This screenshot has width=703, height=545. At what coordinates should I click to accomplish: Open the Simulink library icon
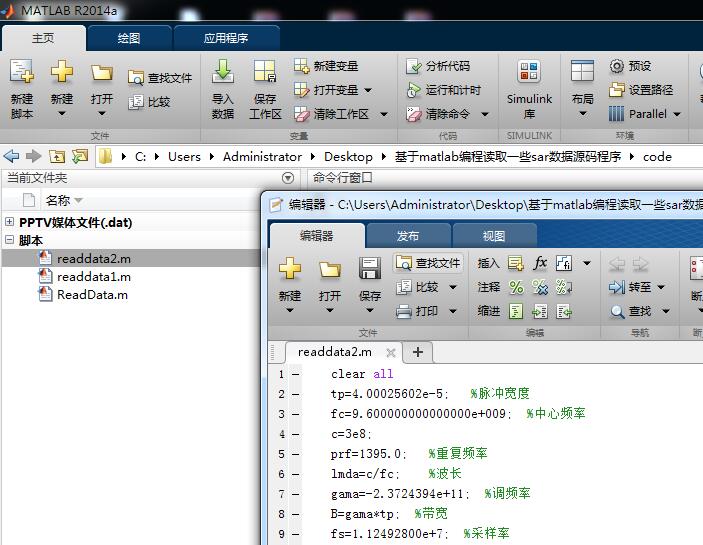click(x=529, y=72)
